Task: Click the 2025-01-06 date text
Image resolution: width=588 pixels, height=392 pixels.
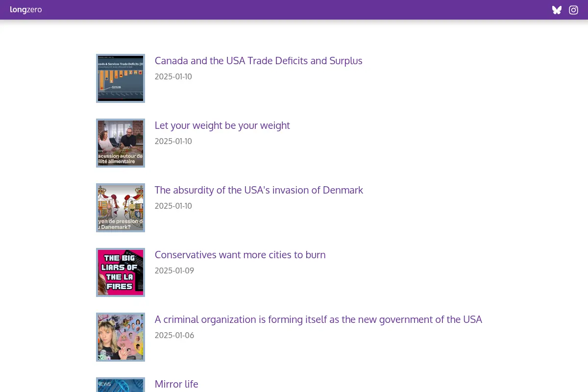Action: coord(174,335)
